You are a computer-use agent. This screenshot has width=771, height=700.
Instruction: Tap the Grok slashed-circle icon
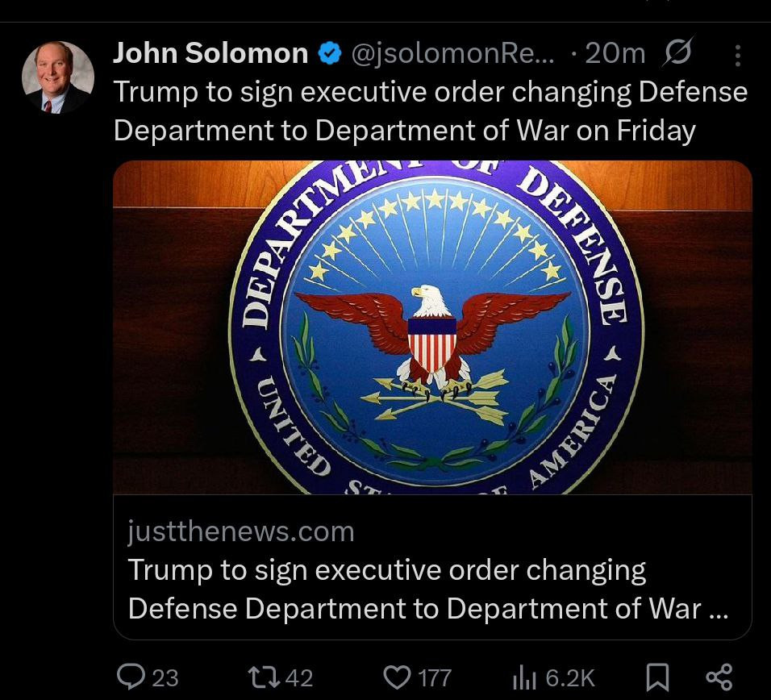pyautogui.click(x=677, y=53)
